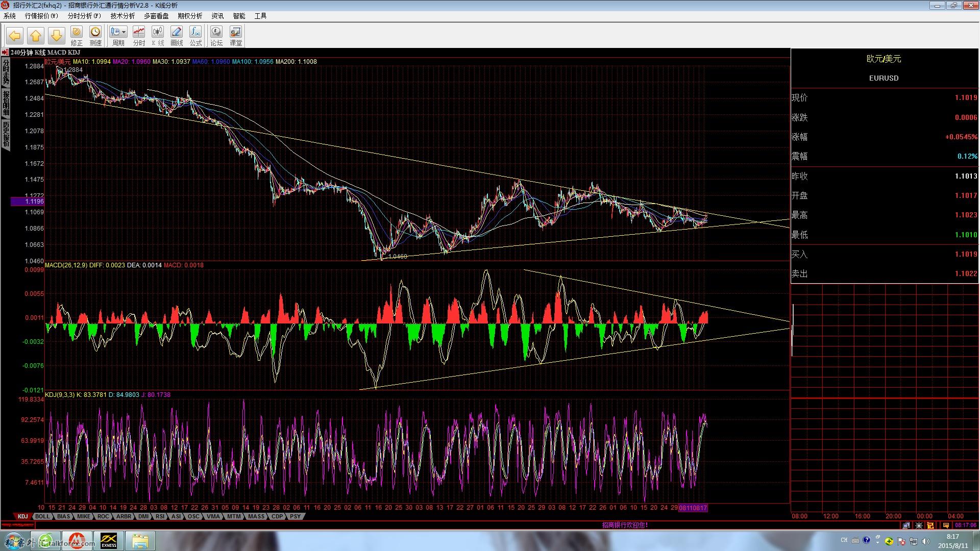Viewport: 980px width, 551px height.
Task: Open the 论坛 forum icon
Action: pyautogui.click(x=216, y=36)
